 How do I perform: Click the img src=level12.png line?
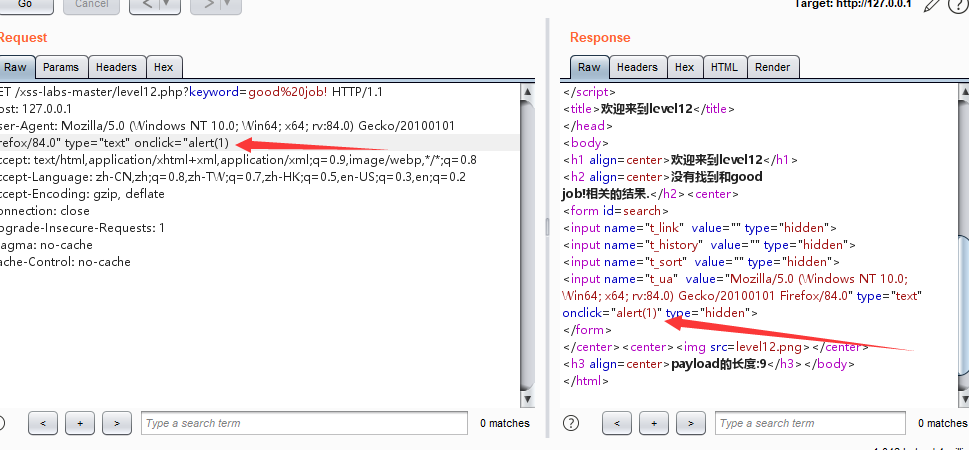(x=715, y=347)
